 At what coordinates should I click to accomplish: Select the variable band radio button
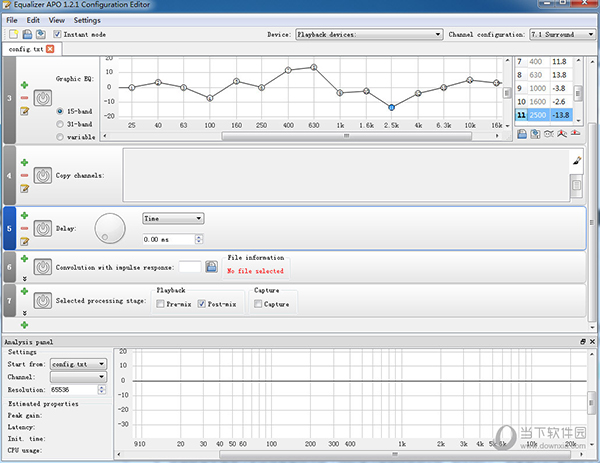60,137
